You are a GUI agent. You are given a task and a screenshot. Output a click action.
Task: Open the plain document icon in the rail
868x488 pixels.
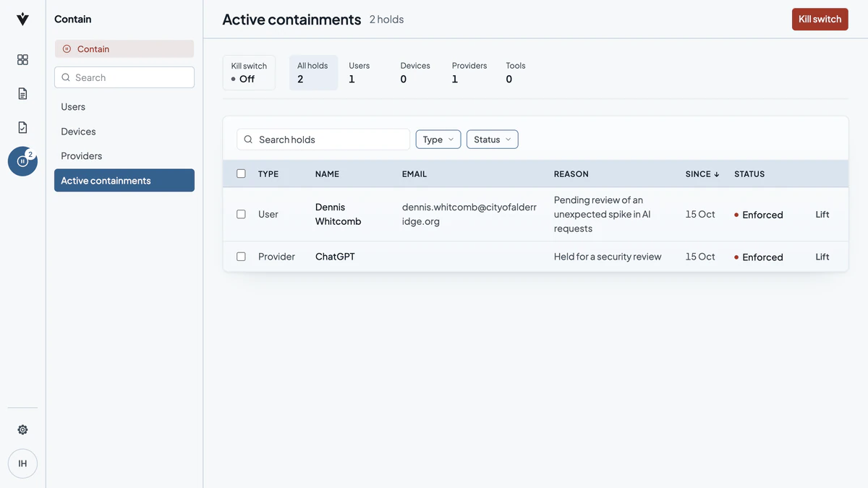tap(22, 93)
